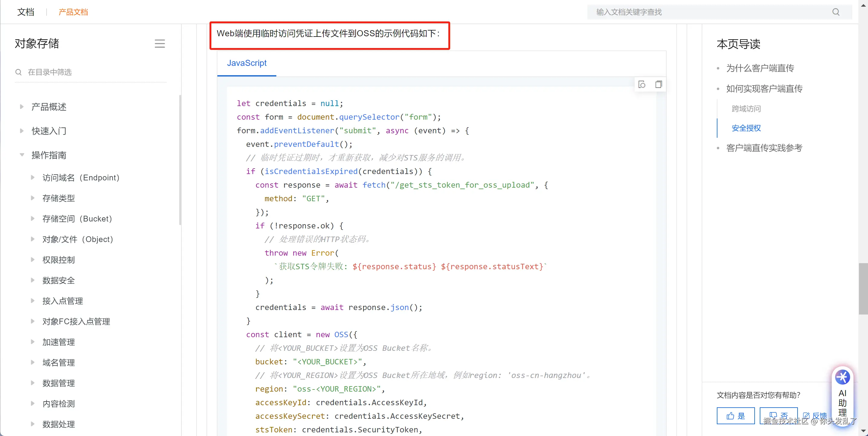The image size is (868, 436).
Task: Copy the code with the copy icon
Action: 658,84
